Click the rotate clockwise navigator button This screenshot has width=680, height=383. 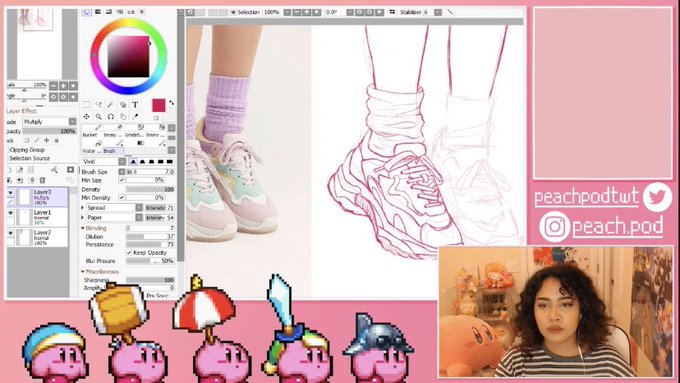[63, 97]
